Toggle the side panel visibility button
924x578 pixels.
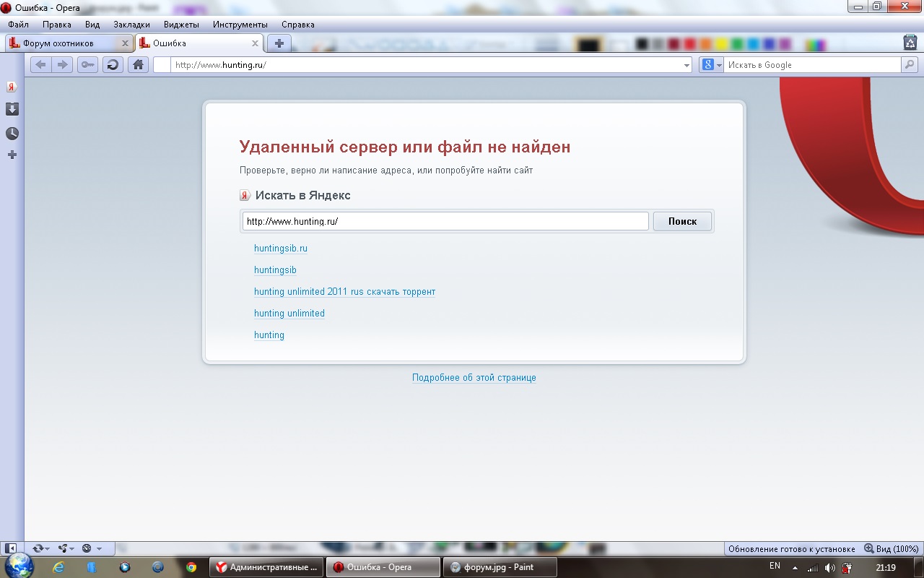pos(12,549)
